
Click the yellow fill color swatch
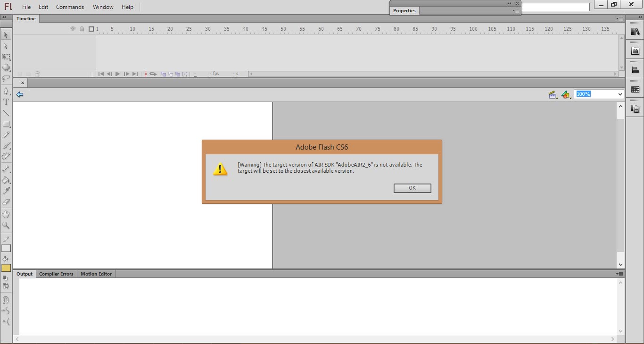(x=6, y=268)
